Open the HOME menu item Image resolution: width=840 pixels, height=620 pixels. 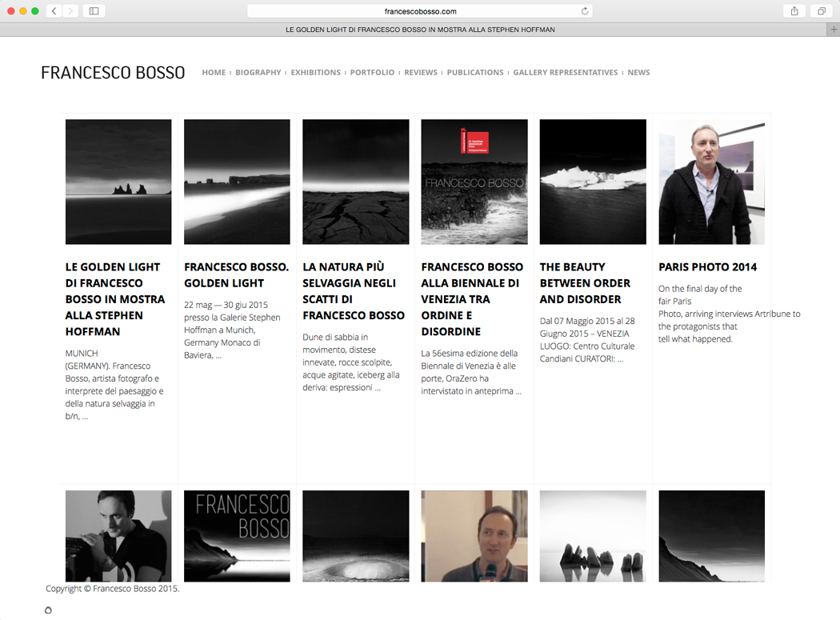(214, 72)
